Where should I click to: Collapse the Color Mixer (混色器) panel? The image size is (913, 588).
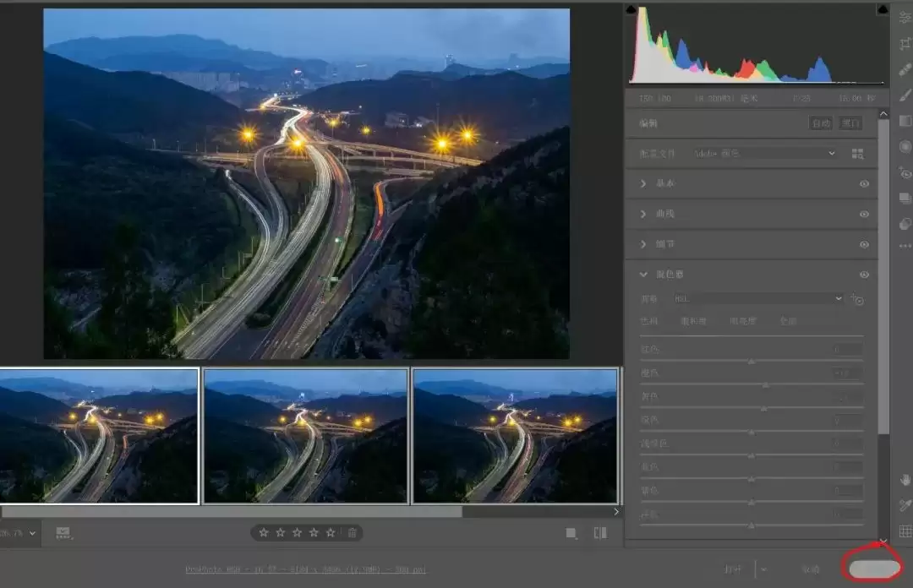tap(644, 275)
